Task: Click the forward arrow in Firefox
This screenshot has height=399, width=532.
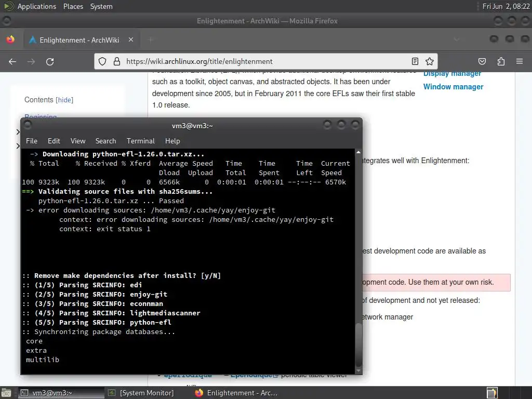Action: point(31,61)
